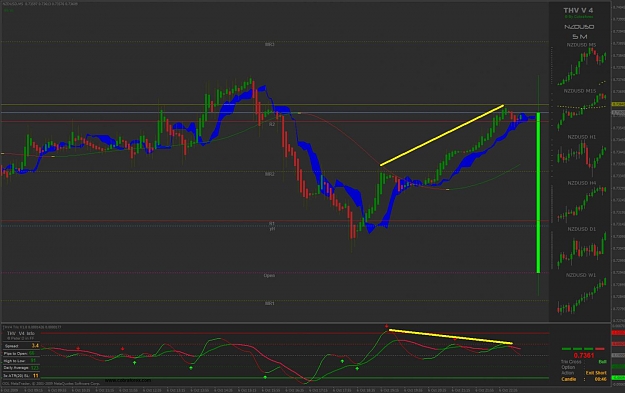Click the 3x ATR(20) SL value 11
The image size is (625, 393).
[35, 375]
